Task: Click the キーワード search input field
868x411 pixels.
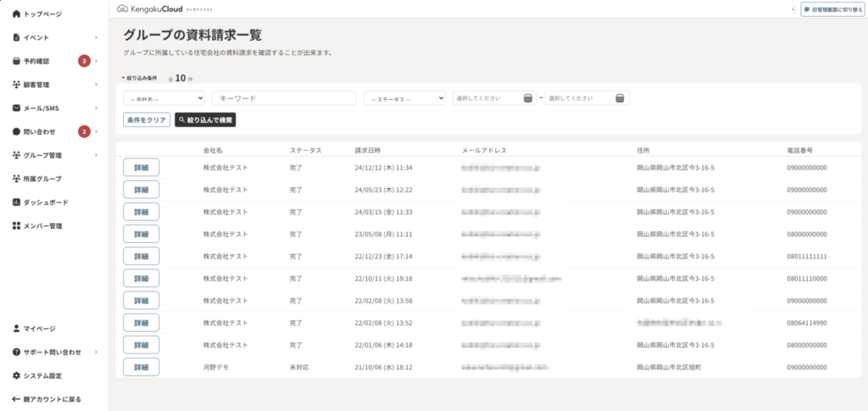Action: point(283,98)
